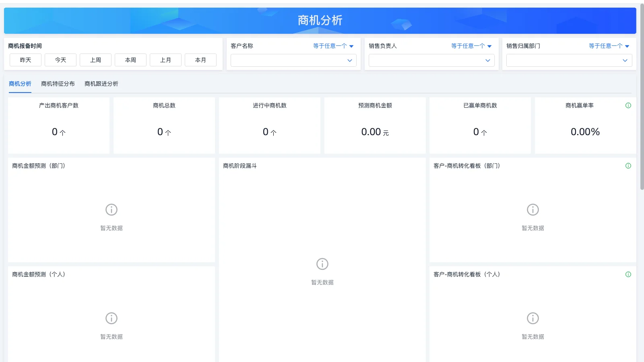The image size is (644, 362).
Task: Click the 暂无数据 icon in 商机金额预测（个人）
Action: click(111, 318)
